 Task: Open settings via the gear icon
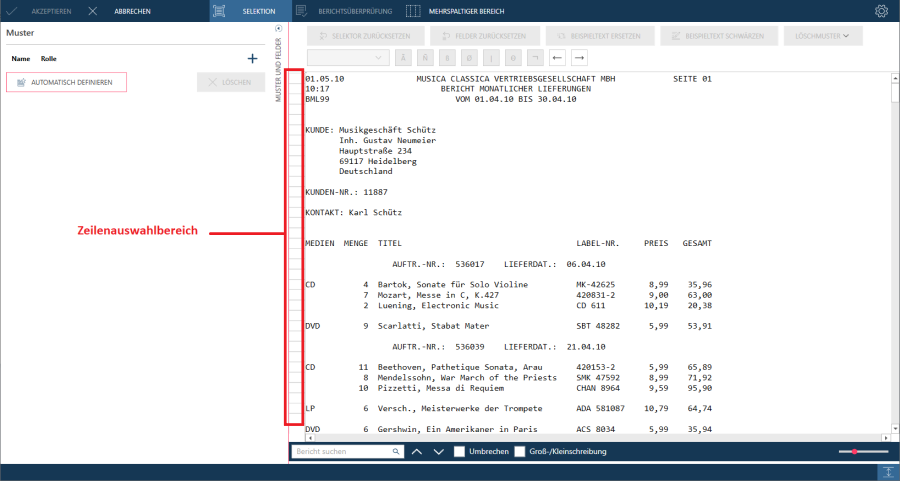pos(881,11)
